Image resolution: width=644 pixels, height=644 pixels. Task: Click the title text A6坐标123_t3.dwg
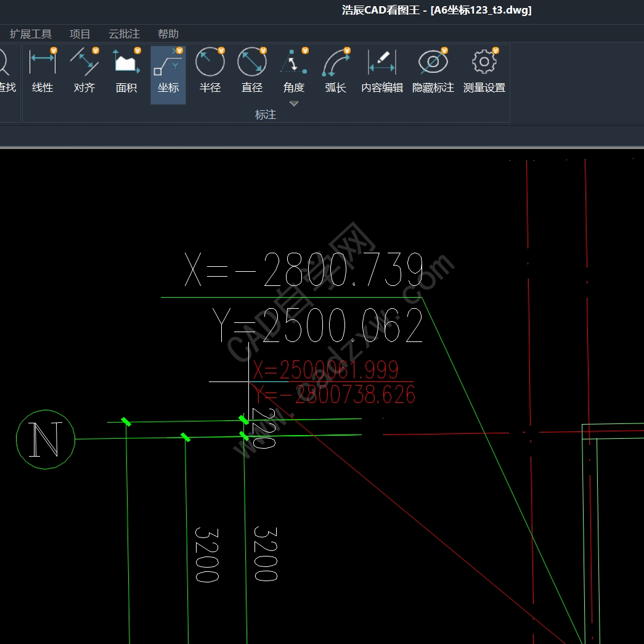click(x=481, y=10)
